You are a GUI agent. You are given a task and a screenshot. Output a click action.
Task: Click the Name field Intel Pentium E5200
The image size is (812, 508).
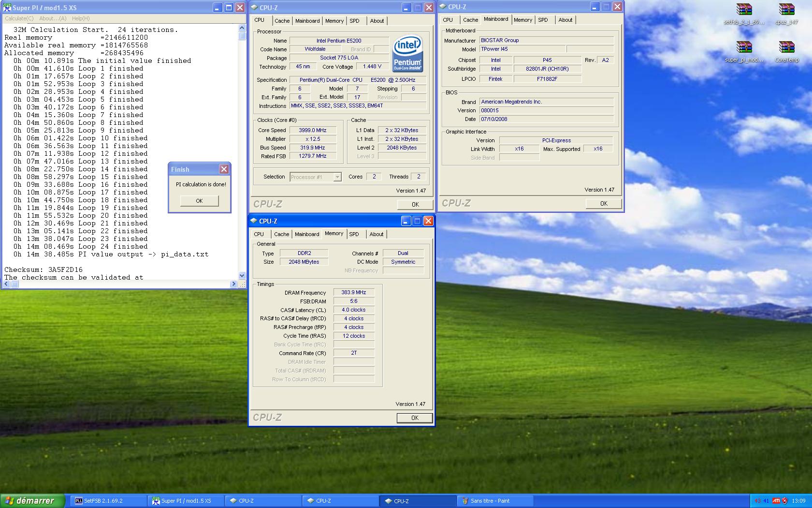(339, 41)
